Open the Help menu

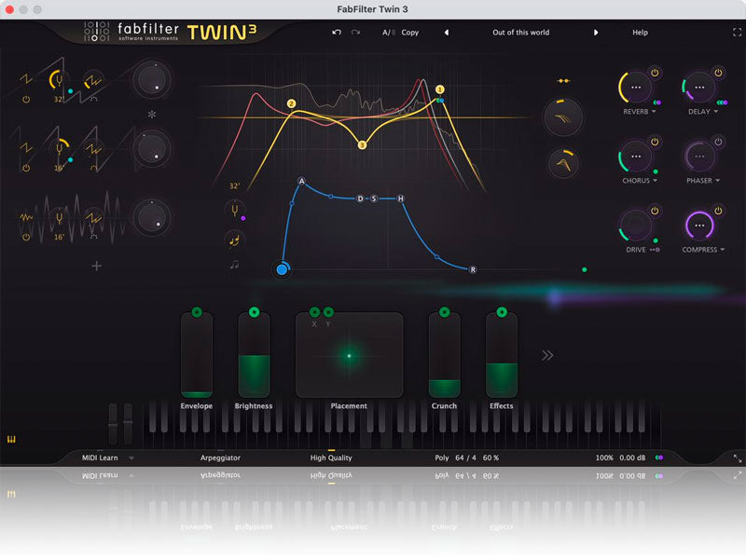point(640,33)
